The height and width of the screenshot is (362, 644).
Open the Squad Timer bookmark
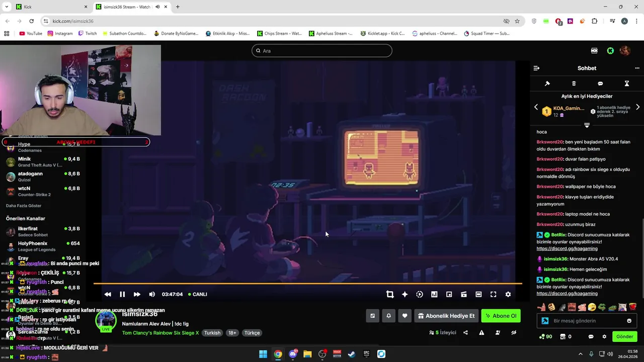pyautogui.click(x=487, y=34)
